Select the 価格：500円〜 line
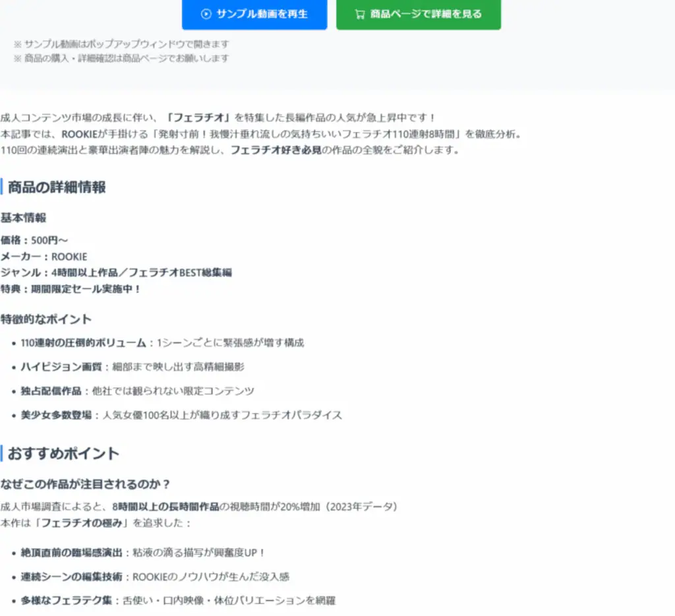Screen dimensions: 675x616 click(x=34, y=240)
